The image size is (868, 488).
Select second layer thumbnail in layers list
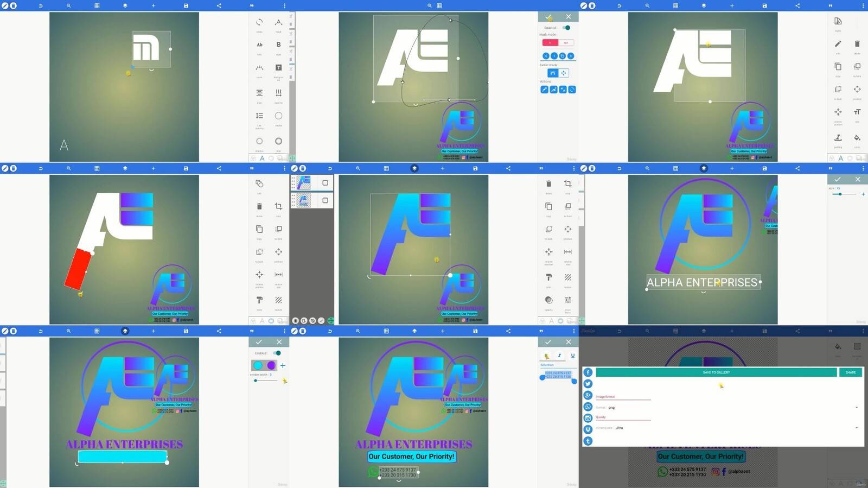304,200
